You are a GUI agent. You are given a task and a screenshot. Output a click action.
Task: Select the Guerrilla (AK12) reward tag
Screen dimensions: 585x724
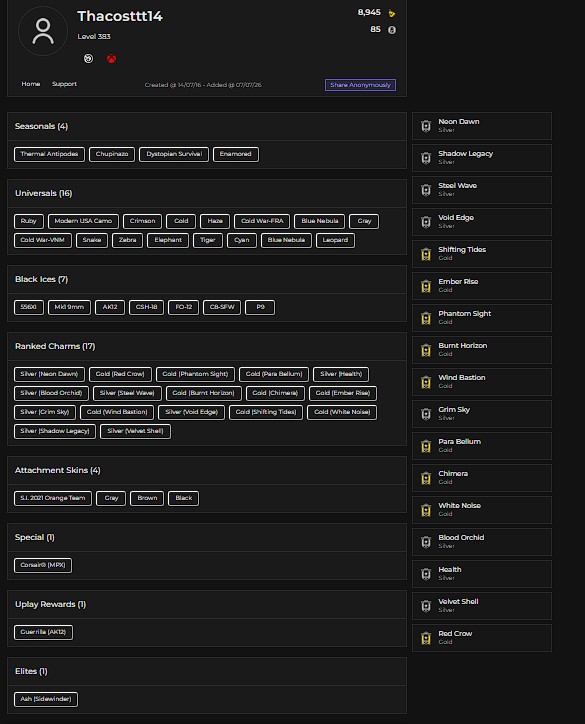[43, 632]
